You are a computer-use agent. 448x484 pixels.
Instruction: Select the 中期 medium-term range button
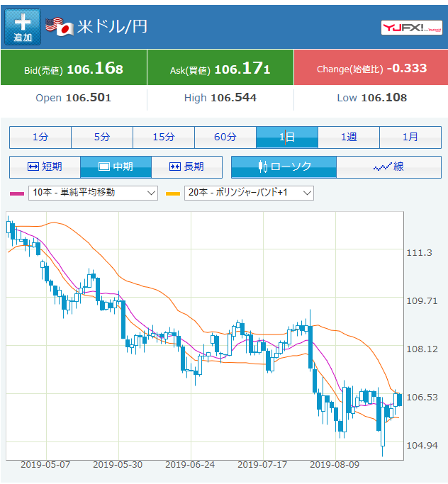coord(116,167)
